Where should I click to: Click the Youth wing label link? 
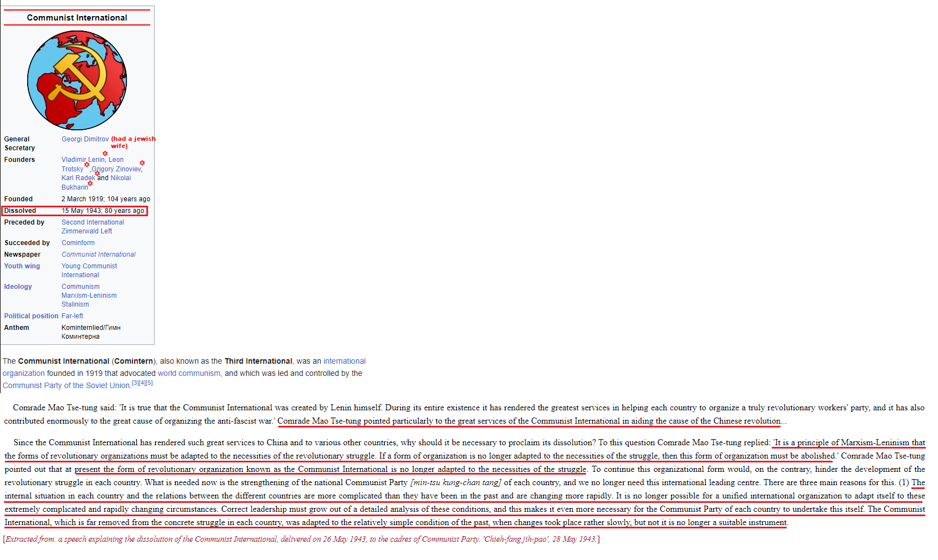point(22,266)
